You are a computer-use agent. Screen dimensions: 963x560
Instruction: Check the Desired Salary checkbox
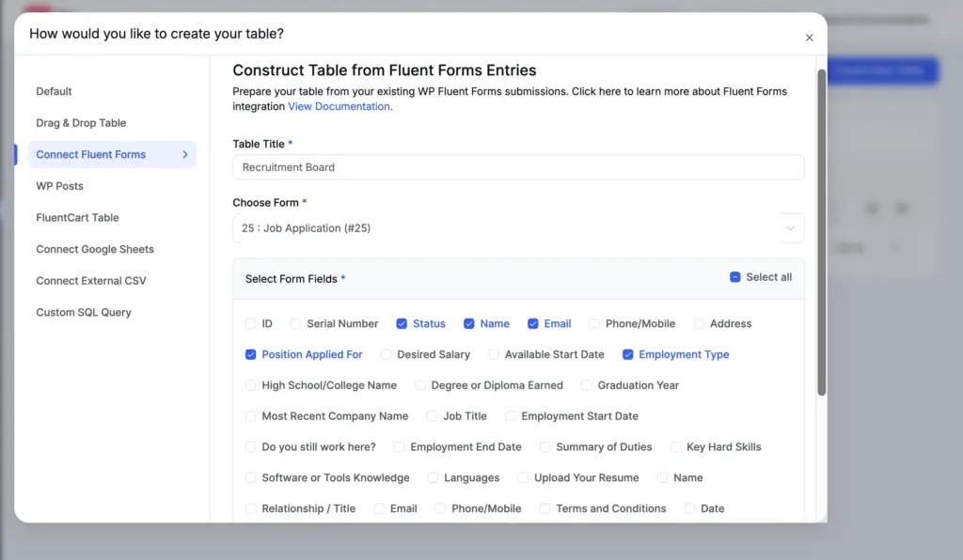point(386,354)
